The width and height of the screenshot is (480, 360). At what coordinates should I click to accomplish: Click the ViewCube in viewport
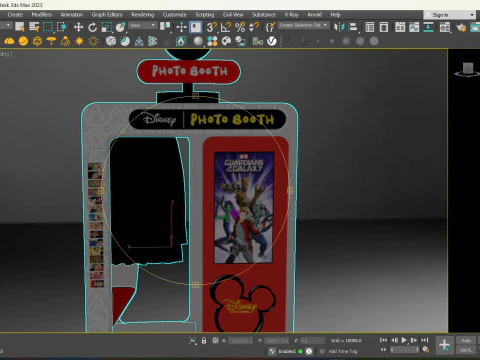coord(468,69)
